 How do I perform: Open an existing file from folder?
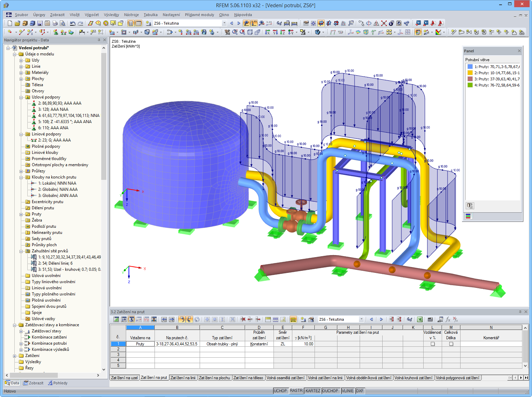17,23
